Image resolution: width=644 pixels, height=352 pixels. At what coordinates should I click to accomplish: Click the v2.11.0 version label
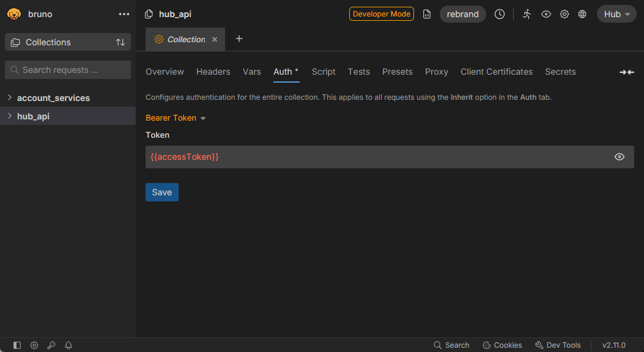pyautogui.click(x=613, y=345)
